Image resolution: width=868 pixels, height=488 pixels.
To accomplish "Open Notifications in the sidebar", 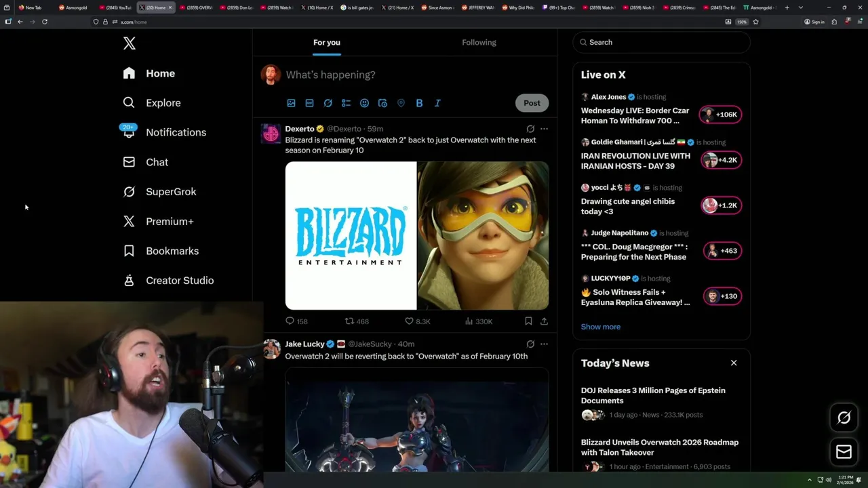I will (x=164, y=132).
